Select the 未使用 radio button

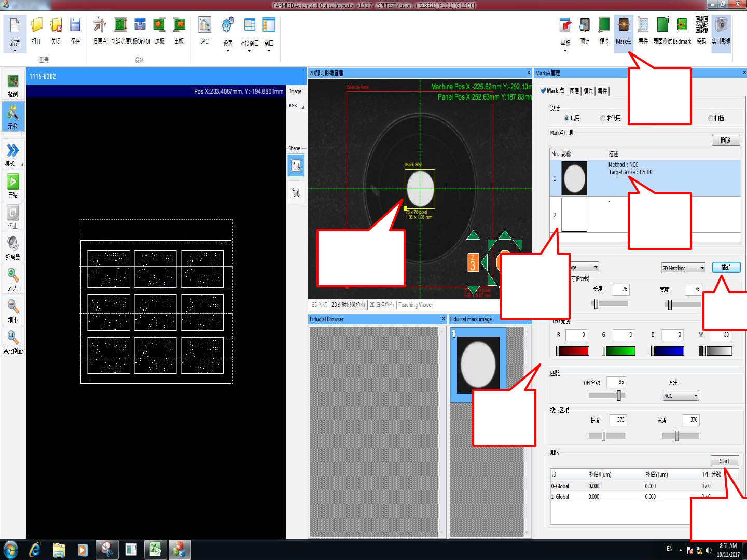click(603, 118)
